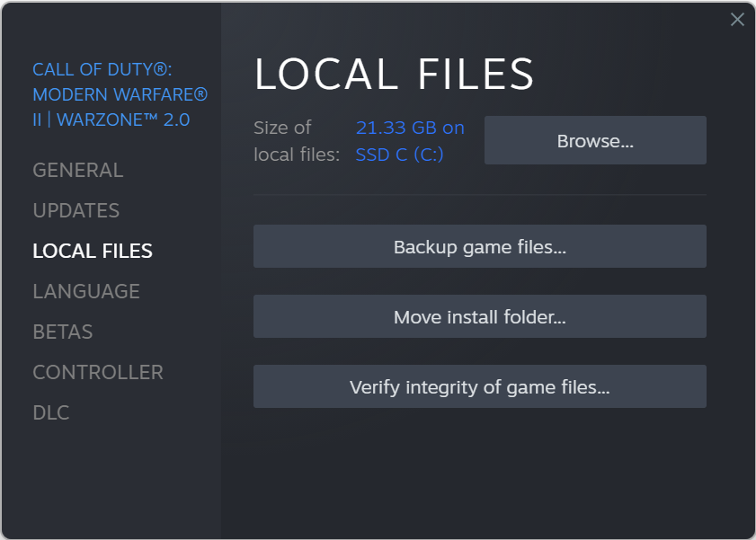Image resolution: width=756 pixels, height=540 pixels.
Task: Open the DLC tab
Action: coord(51,412)
